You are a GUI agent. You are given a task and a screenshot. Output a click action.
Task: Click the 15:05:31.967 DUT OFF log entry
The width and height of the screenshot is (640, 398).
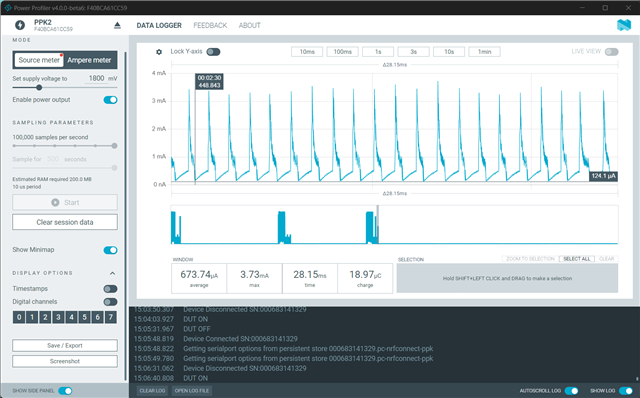click(x=172, y=329)
